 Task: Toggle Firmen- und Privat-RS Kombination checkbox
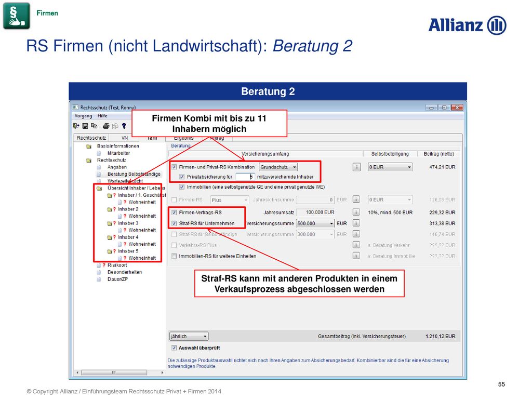(174, 167)
